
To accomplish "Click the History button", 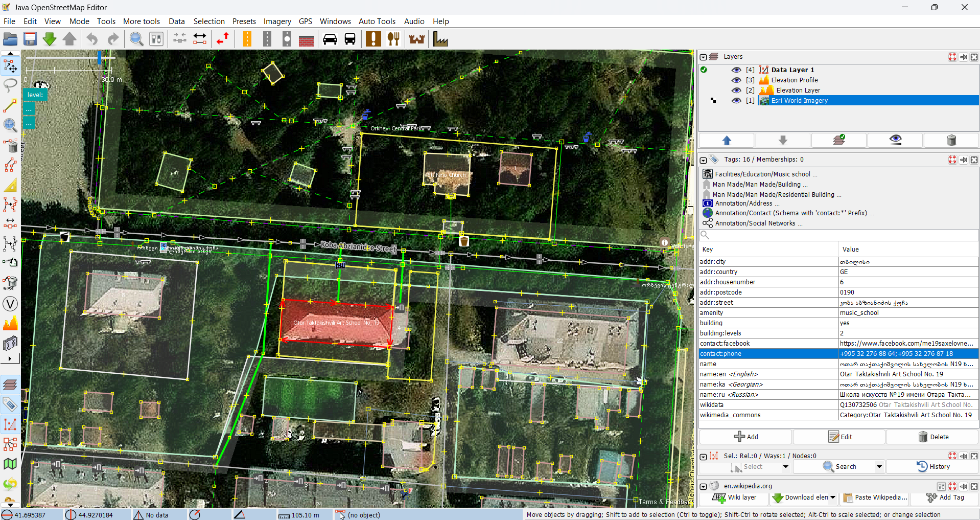I will [x=932, y=467].
